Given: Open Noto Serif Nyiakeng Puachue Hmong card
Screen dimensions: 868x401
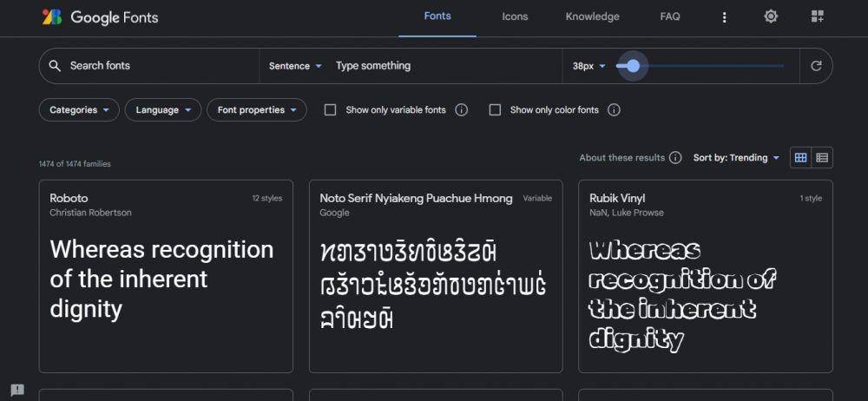Looking at the screenshot, I should [x=436, y=276].
